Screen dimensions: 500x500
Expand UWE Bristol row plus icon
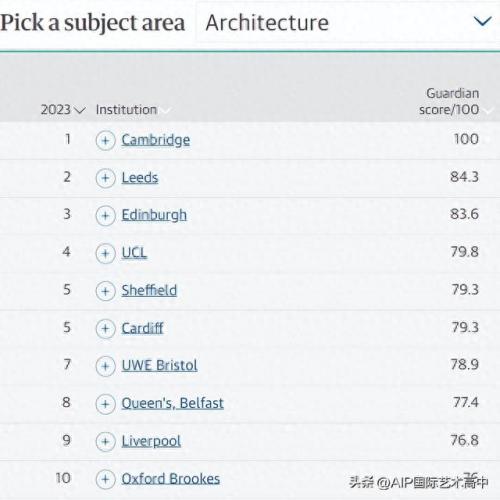click(x=105, y=366)
